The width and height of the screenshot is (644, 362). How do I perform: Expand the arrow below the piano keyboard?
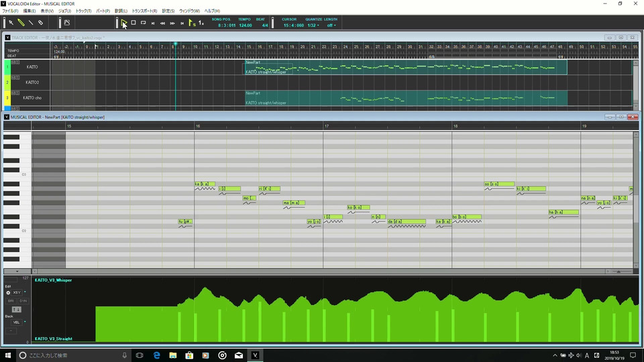tap(17, 271)
